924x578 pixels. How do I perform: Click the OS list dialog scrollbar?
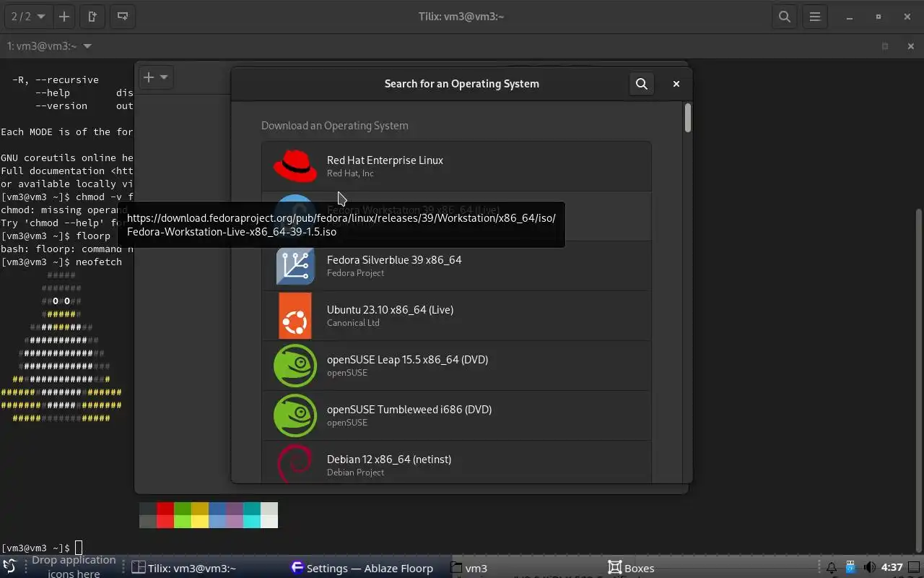(688, 118)
